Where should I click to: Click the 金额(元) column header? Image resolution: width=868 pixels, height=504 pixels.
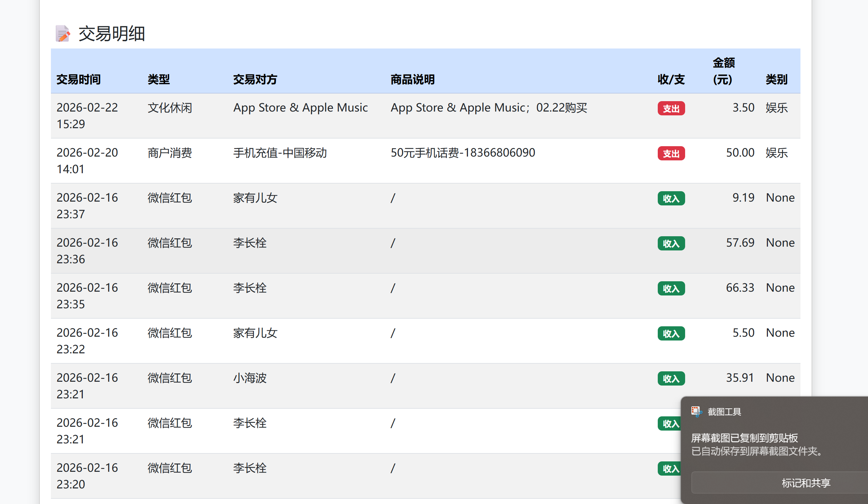(723, 71)
